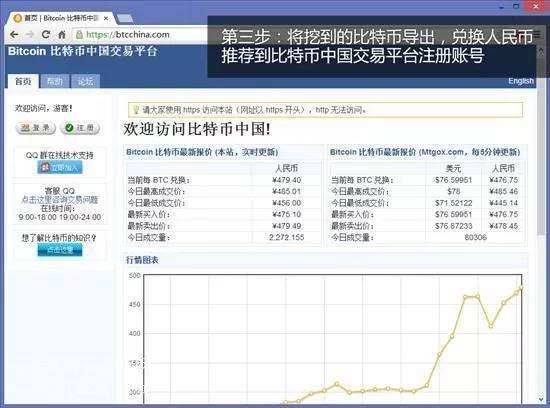Click the 欢迎访问比特币中国! heading

coord(197,129)
